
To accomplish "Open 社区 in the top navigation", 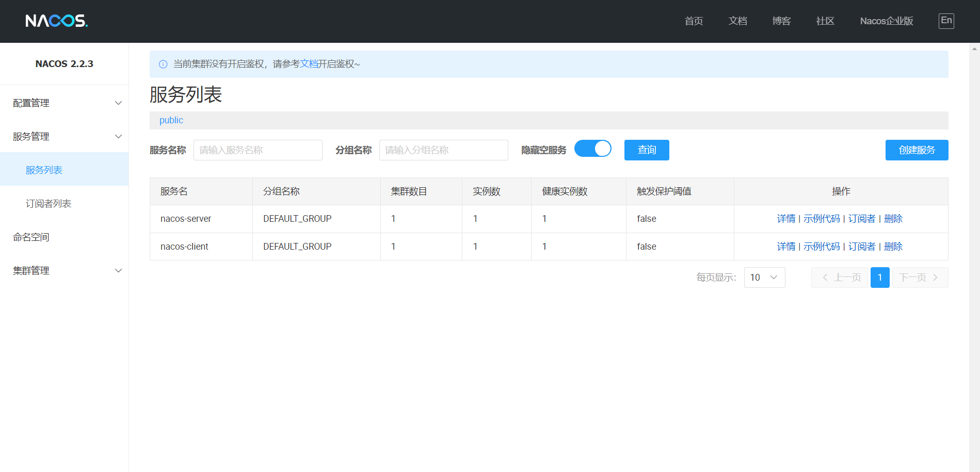I will pos(825,21).
